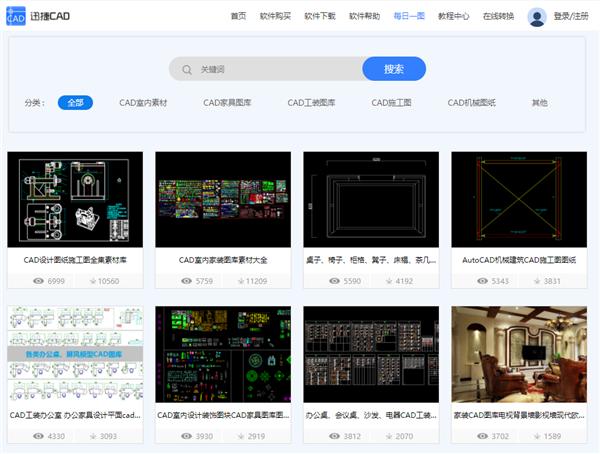Open the 桌子、椅子、柜格 drawing thumbnail
600x454 pixels.
(371, 199)
